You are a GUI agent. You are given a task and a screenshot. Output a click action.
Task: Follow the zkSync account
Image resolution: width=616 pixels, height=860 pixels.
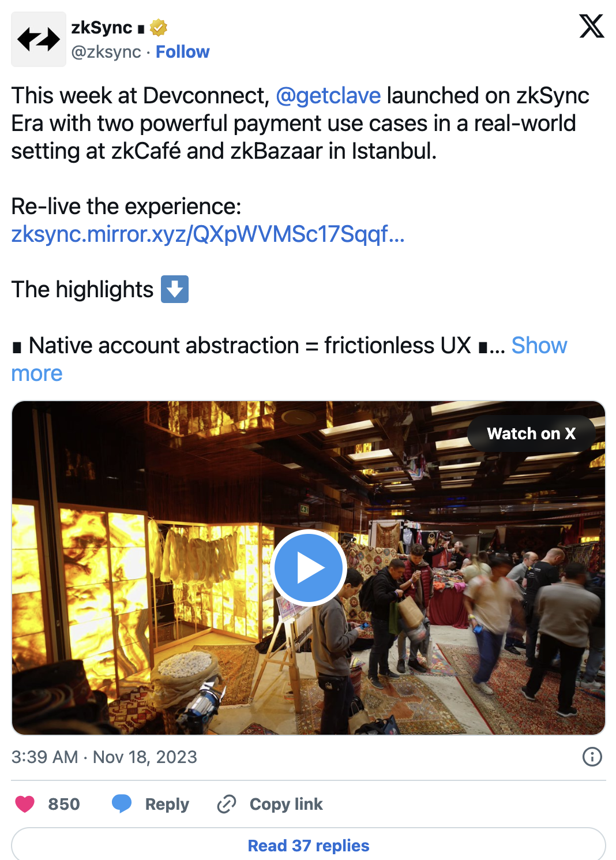[x=182, y=52]
